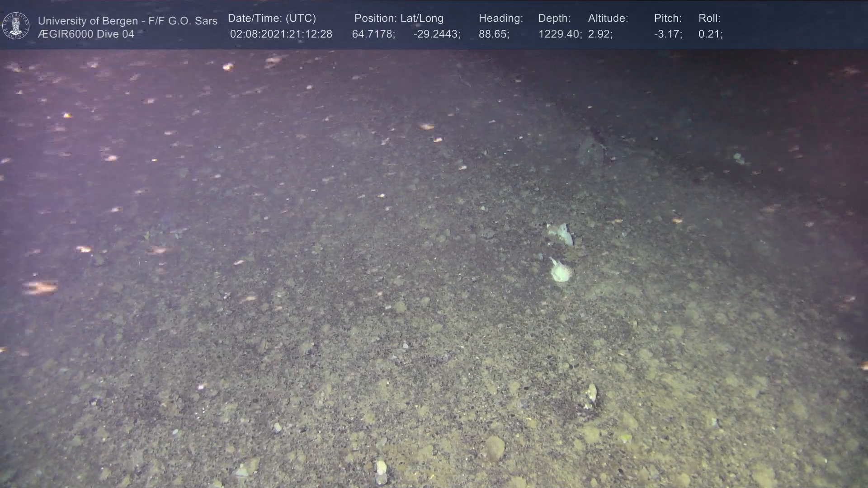Click the Altitude label

click(608, 19)
